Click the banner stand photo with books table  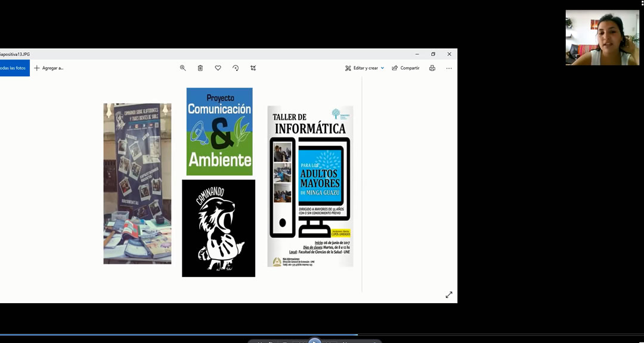137,183
